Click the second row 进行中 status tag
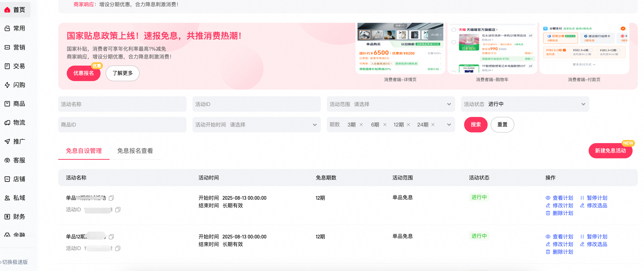This screenshot has height=271, width=644. [479, 236]
